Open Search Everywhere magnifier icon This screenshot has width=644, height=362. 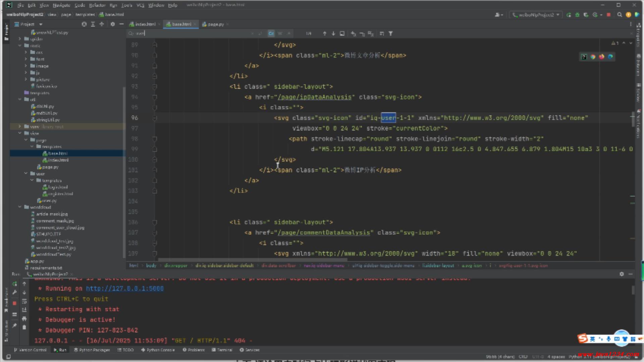tap(620, 15)
